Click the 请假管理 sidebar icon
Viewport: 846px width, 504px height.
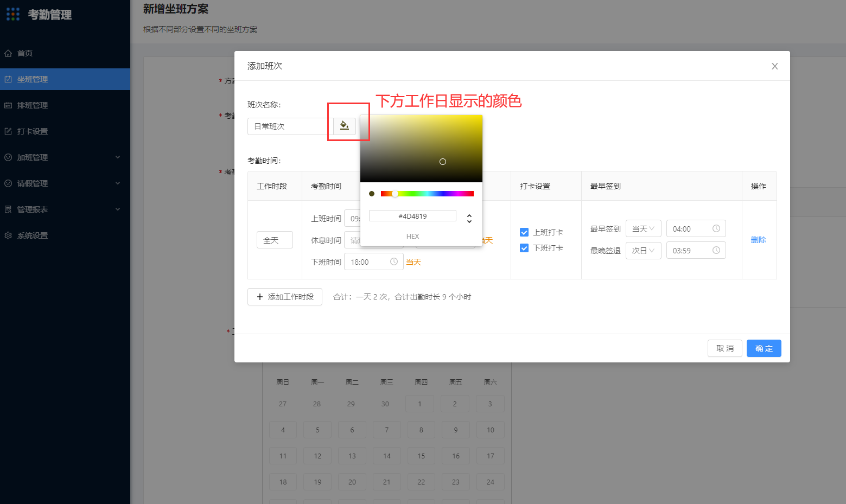(x=8, y=183)
